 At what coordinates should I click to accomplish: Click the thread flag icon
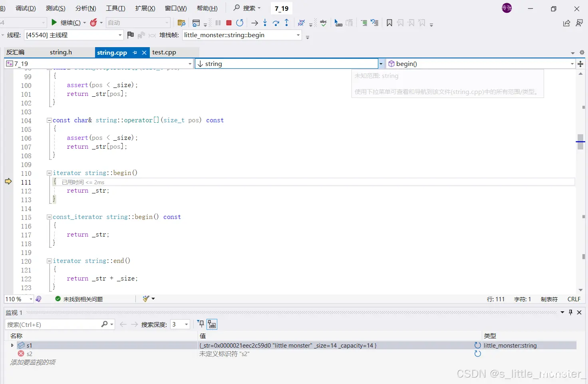pos(130,35)
